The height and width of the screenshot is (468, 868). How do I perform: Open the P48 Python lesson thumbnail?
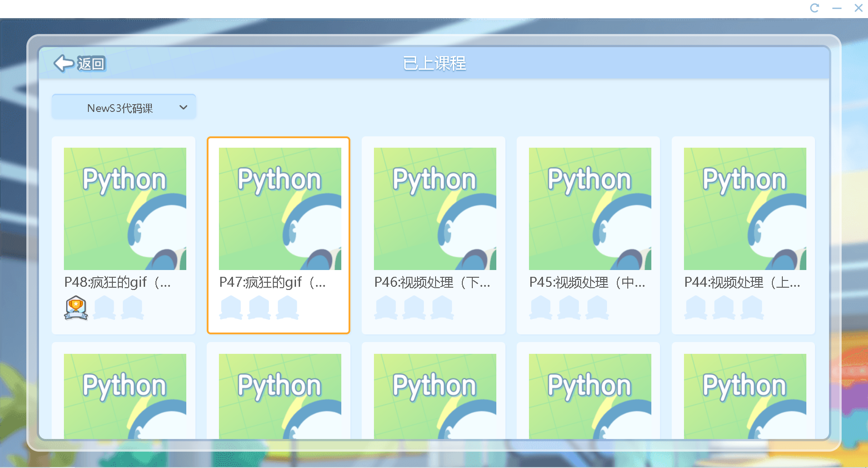point(125,209)
